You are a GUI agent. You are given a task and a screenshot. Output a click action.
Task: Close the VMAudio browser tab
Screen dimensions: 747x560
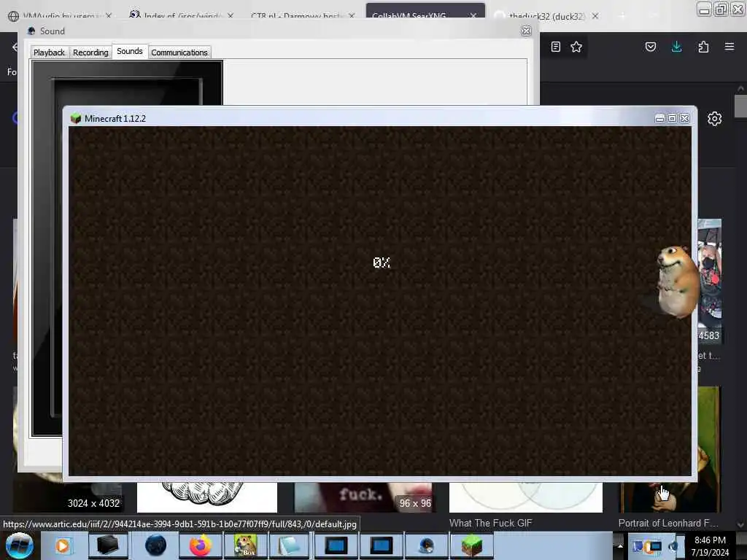[x=109, y=16]
